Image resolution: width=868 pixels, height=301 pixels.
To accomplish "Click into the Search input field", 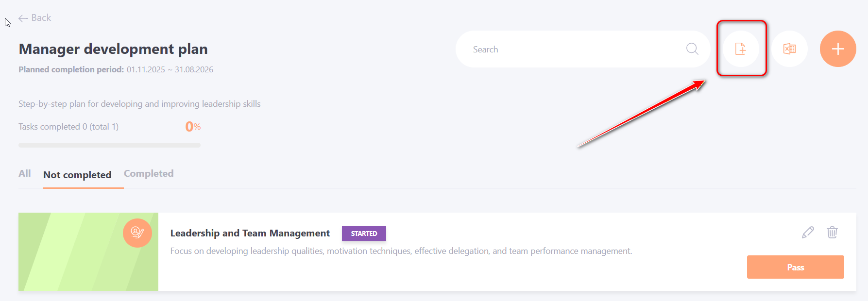I will [x=573, y=49].
